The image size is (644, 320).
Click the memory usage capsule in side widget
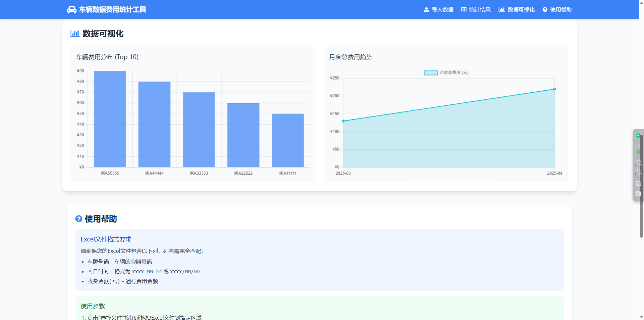(x=638, y=149)
